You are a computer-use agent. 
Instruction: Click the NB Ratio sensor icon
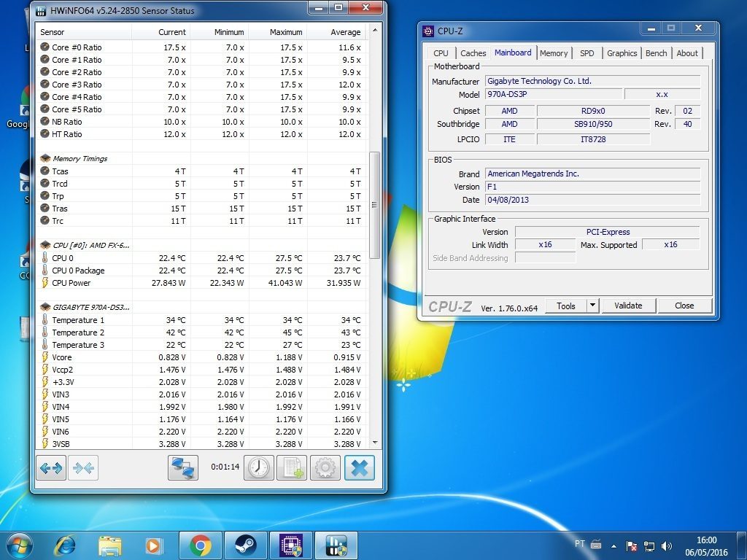pos(44,121)
